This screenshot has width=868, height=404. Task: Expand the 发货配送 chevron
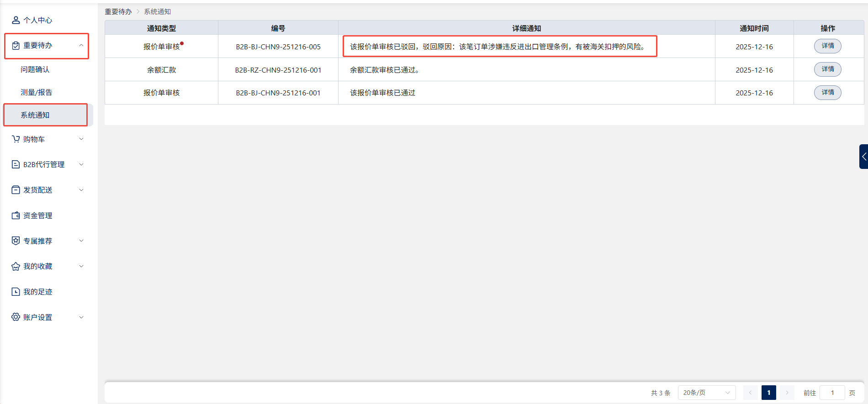pos(81,190)
